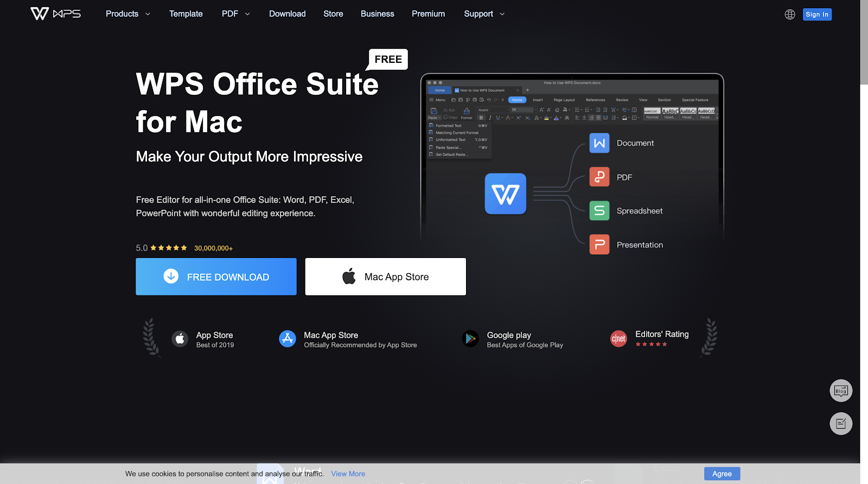This screenshot has height=484, width=868.
Task: Click the WPS logo in header
Action: pyautogui.click(x=55, y=14)
